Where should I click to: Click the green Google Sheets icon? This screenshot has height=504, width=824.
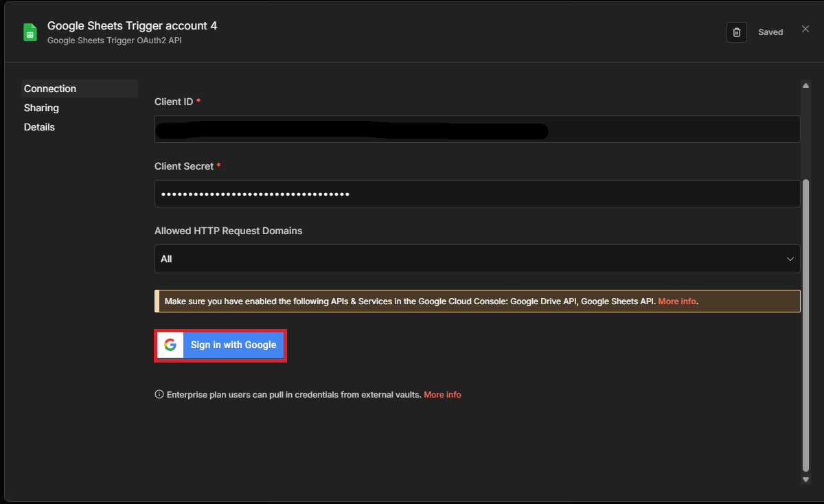point(30,32)
